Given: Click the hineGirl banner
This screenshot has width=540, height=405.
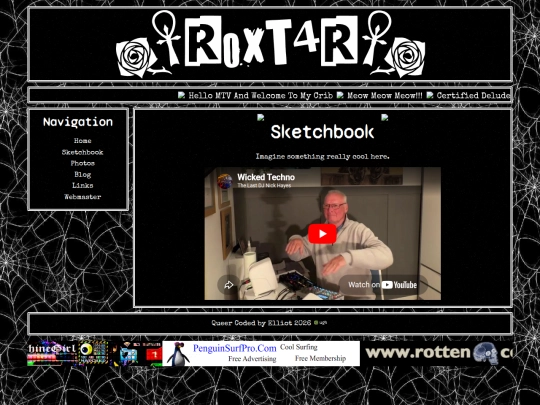Looking at the screenshot, I should pos(52,353).
